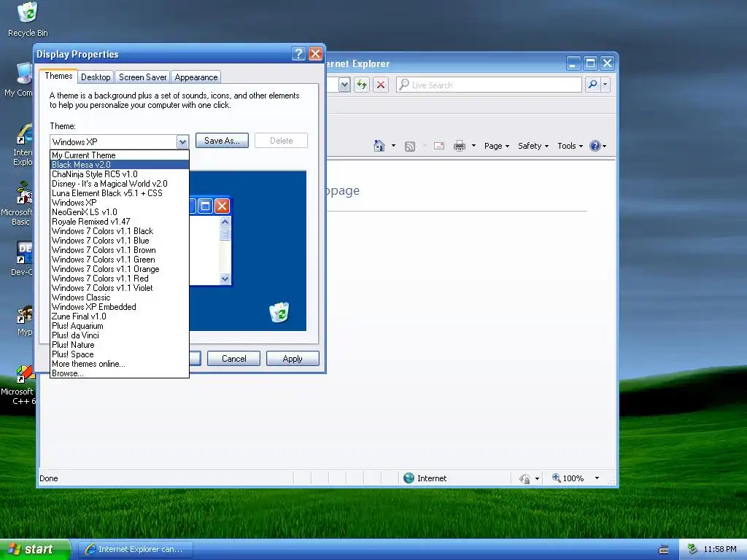Click the 11:58 PM clock in taskbar
Screen dimensions: 747x560
click(x=720, y=549)
